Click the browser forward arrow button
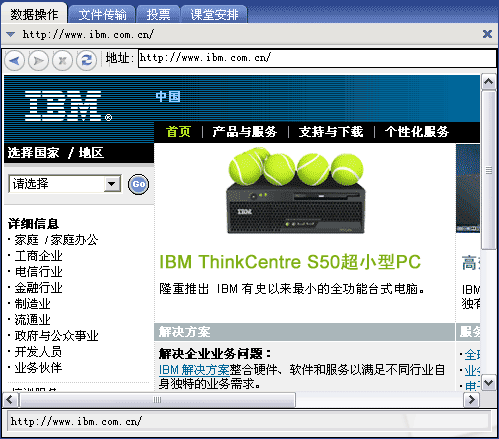The image size is (499, 439). coord(38,61)
